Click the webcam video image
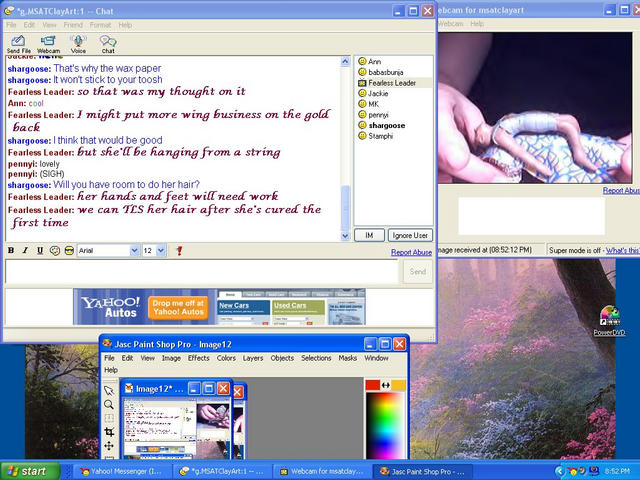This screenshot has width=640, height=480. pyautogui.click(x=535, y=107)
